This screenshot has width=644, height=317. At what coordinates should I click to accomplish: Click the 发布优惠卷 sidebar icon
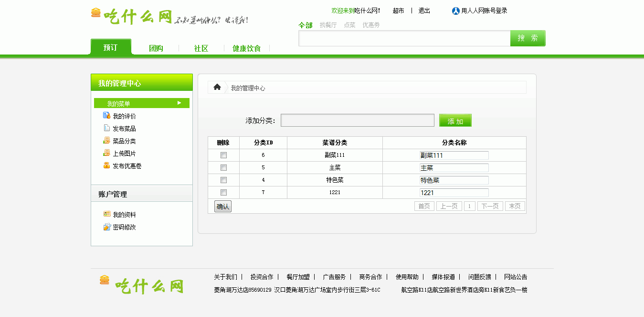[107, 165]
